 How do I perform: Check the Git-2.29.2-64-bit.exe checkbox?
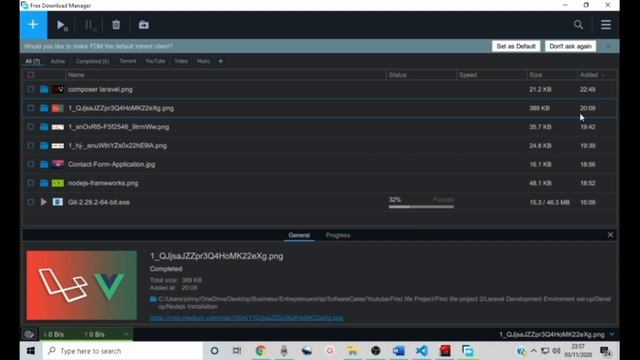(31, 202)
